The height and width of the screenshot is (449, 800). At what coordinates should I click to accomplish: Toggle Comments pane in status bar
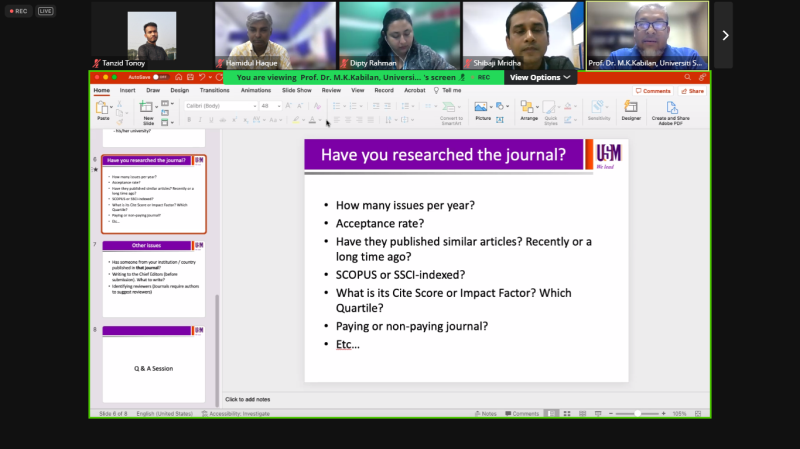522,413
